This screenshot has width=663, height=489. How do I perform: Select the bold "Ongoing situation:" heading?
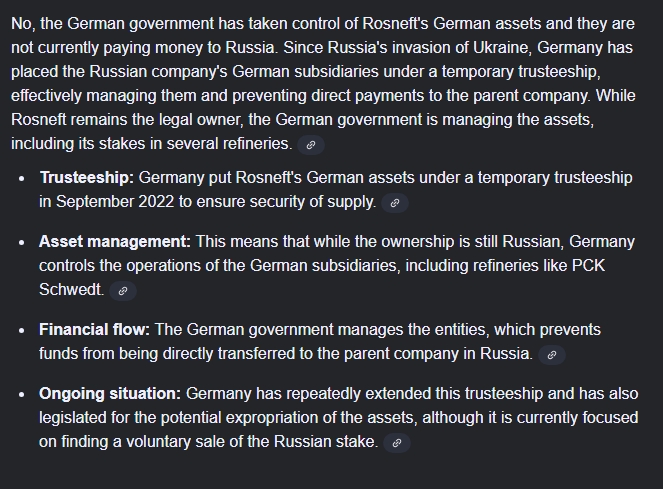[x=110, y=394]
